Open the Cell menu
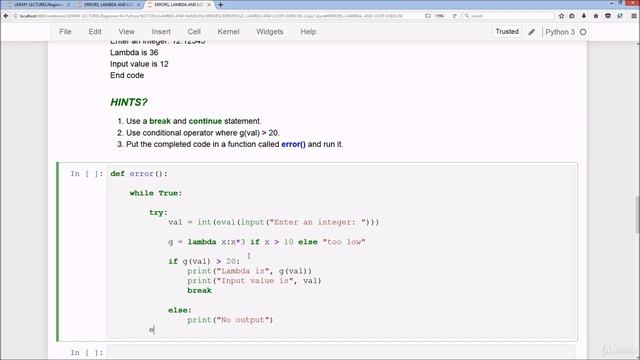Image resolution: width=640 pixels, height=360 pixels. (194, 32)
